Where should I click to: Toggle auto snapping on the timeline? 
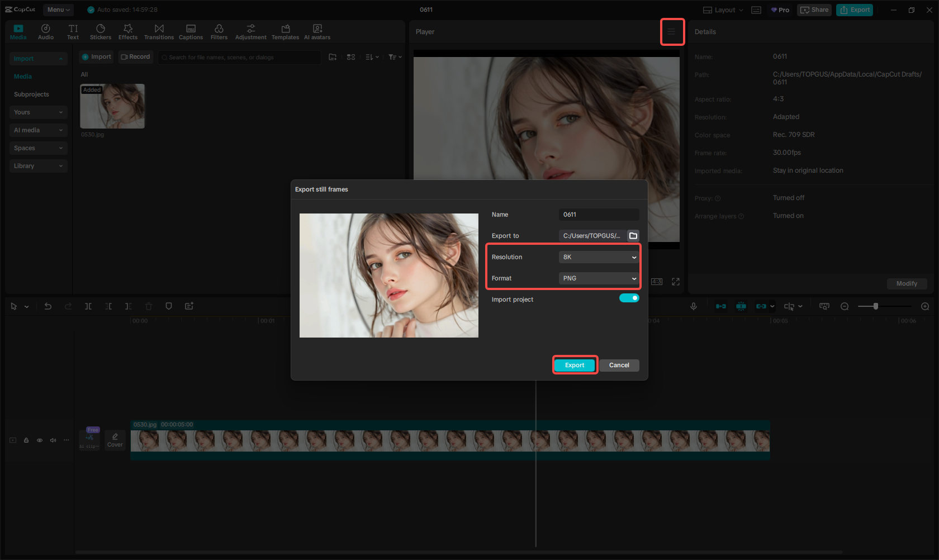[x=741, y=306]
